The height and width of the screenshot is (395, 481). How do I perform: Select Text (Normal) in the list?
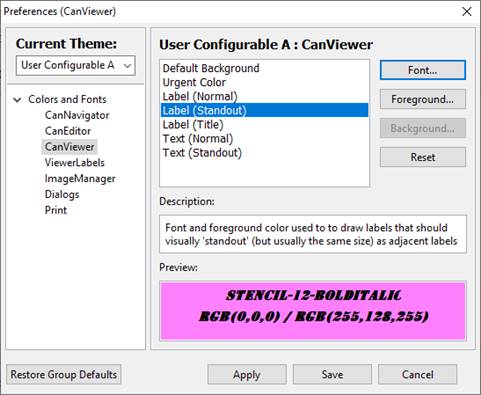point(264,139)
